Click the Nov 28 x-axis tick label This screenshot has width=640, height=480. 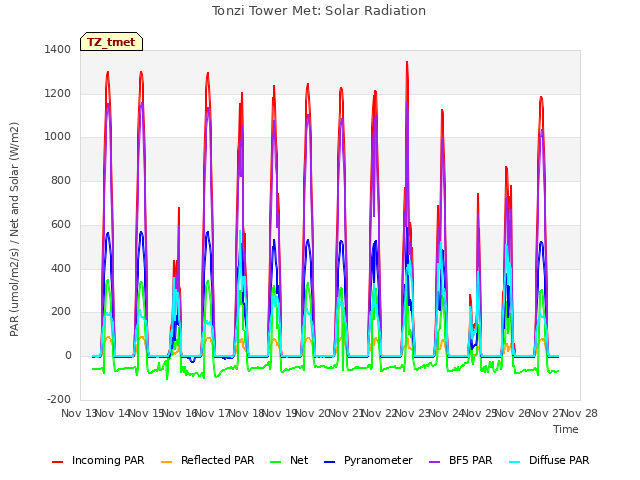pos(580,413)
